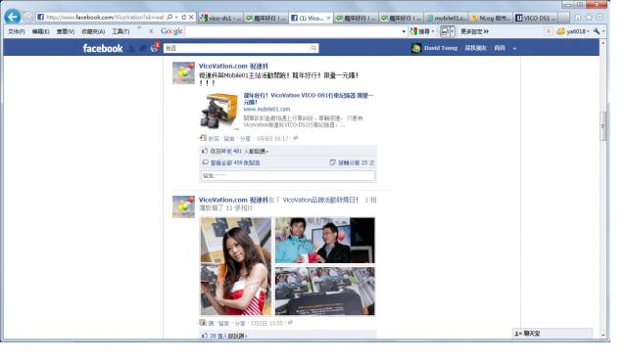Click the Facebook logo

(x=103, y=48)
